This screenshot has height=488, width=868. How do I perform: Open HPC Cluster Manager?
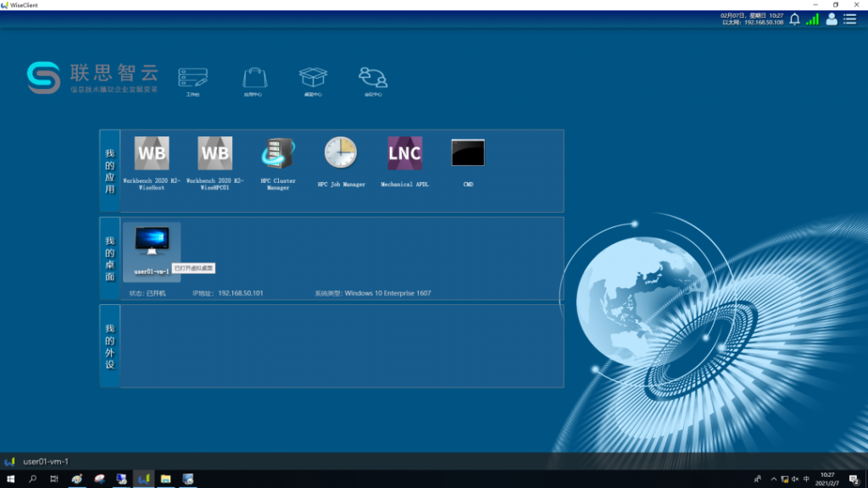click(x=278, y=154)
